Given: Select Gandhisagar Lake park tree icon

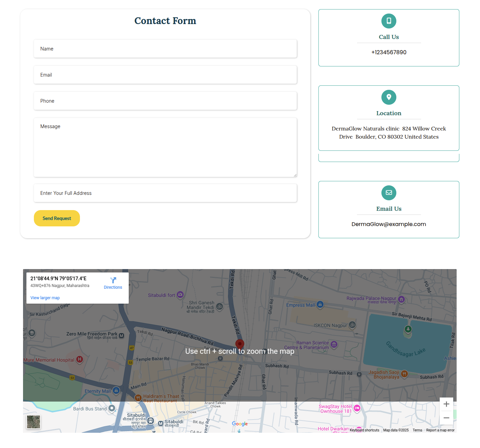Looking at the screenshot, I should tap(408, 329).
